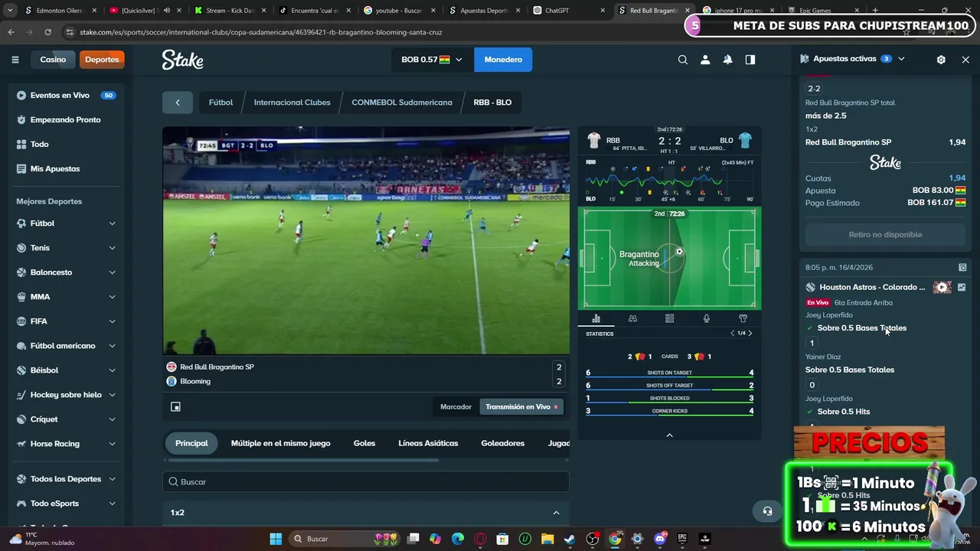Image resolution: width=980 pixels, height=551 pixels.
Task: Show the jersey kit tab icon
Action: pyautogui.click(x=743, y=318)
